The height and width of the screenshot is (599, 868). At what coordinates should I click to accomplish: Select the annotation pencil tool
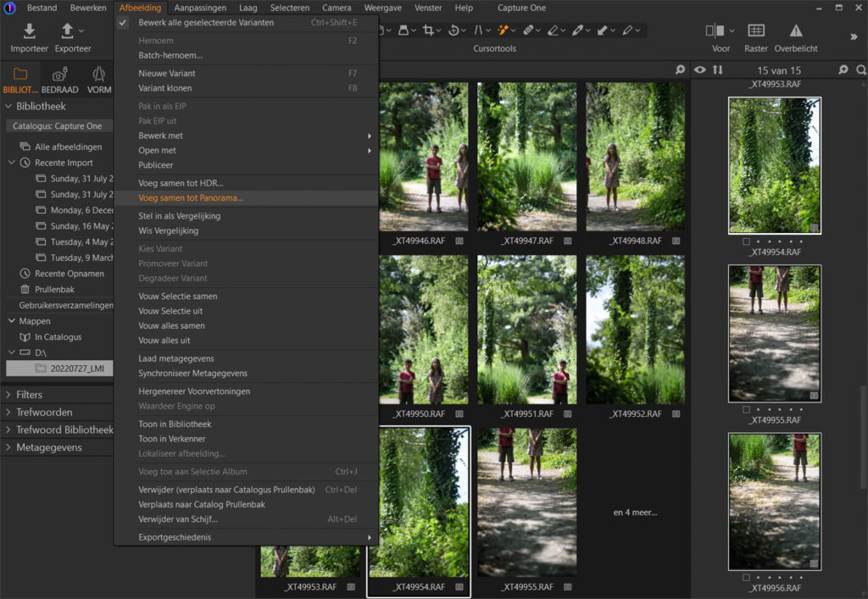(x=627, y=31)
